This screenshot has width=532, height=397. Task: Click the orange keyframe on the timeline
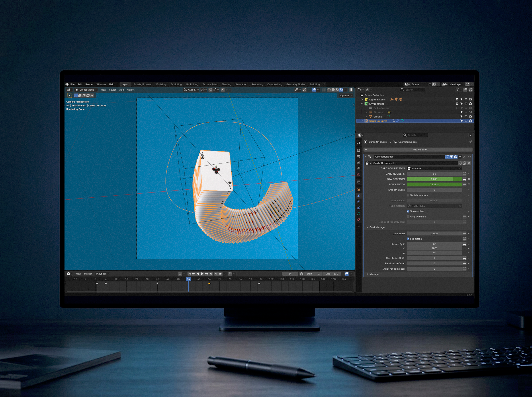[x=209, y=284]
